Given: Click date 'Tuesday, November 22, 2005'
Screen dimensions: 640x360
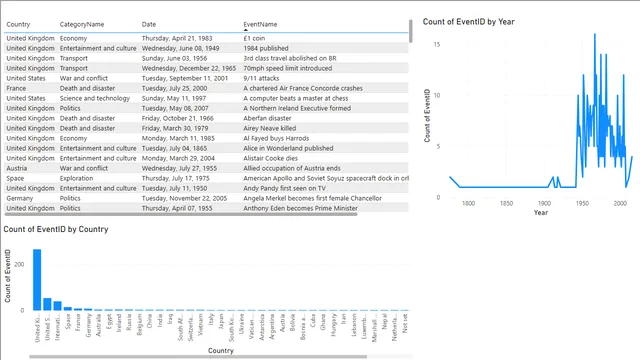Looking at the screenshot, I should click(x=184, y=198).
